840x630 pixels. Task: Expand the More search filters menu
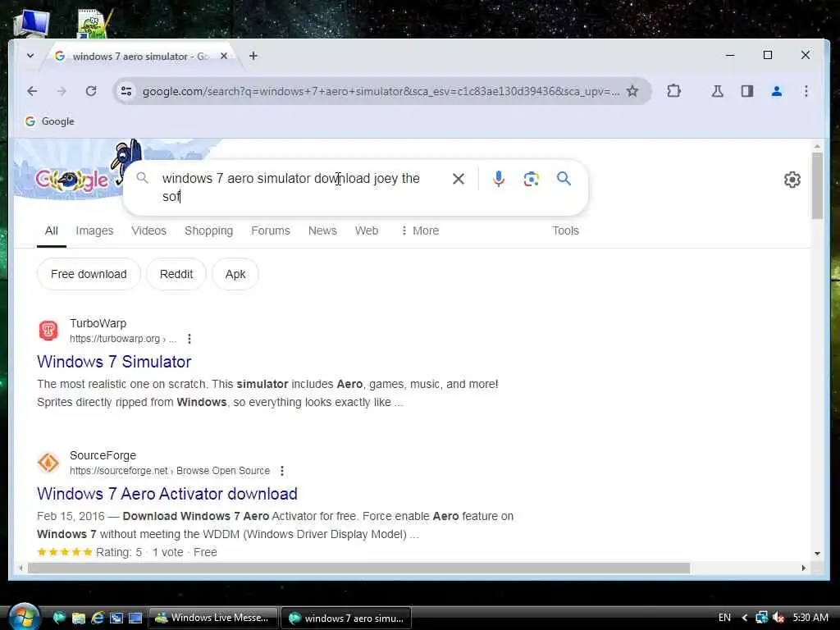tap(420, 231)
